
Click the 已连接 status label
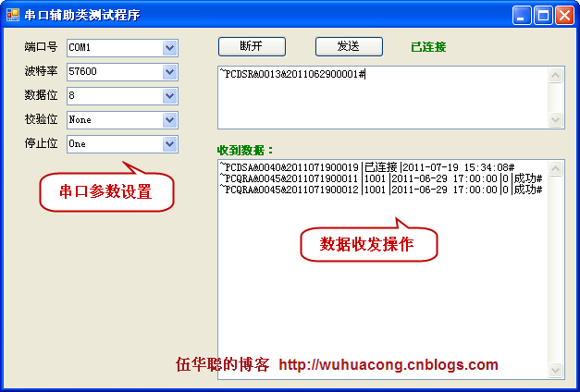428,46
